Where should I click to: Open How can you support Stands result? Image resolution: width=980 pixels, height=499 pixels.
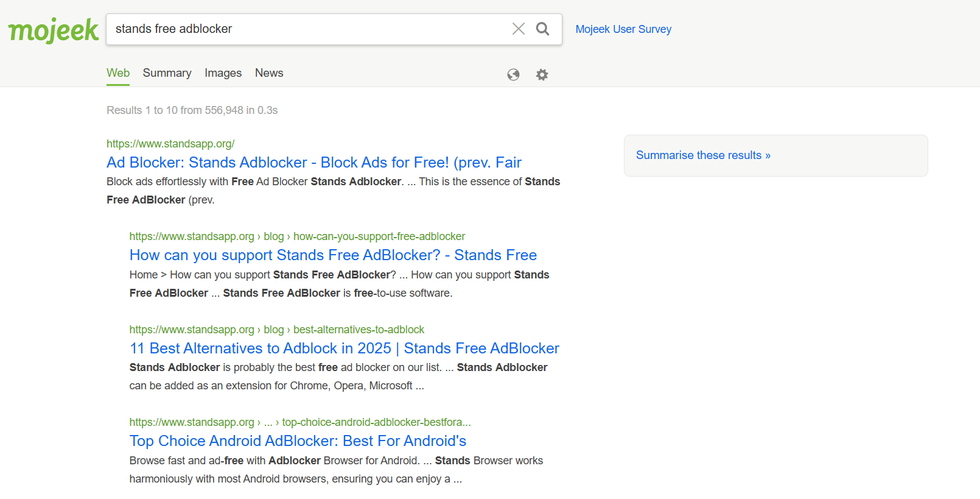[333, 255]
